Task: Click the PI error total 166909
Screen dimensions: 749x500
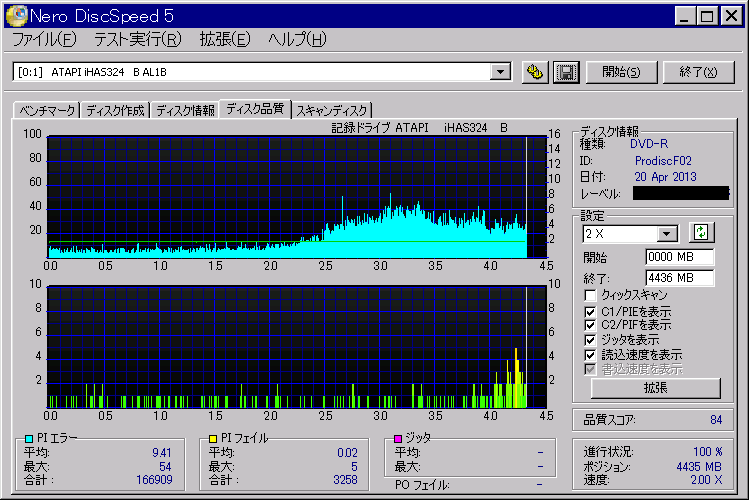Action: [154, 479]
